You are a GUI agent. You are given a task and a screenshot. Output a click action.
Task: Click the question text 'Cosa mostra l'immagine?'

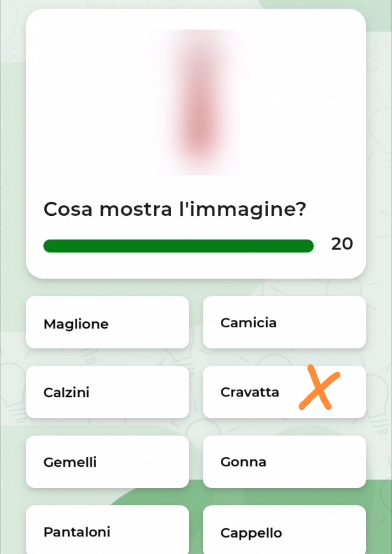tap(175, 209)
